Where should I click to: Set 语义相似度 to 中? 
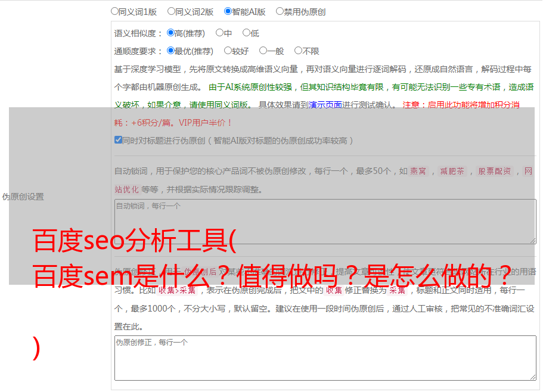(x=219, y=33)
